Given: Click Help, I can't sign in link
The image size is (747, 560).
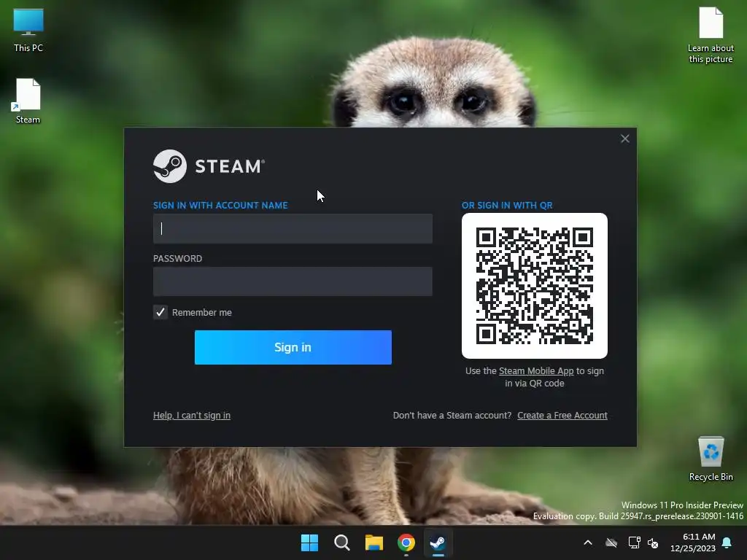Looking at the screenshot, I should coord(192,415).
